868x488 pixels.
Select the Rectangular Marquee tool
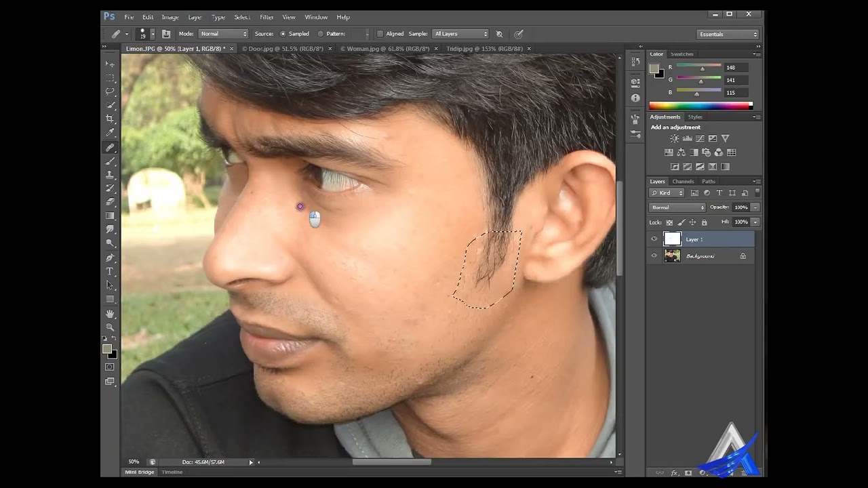coord(110,77)
